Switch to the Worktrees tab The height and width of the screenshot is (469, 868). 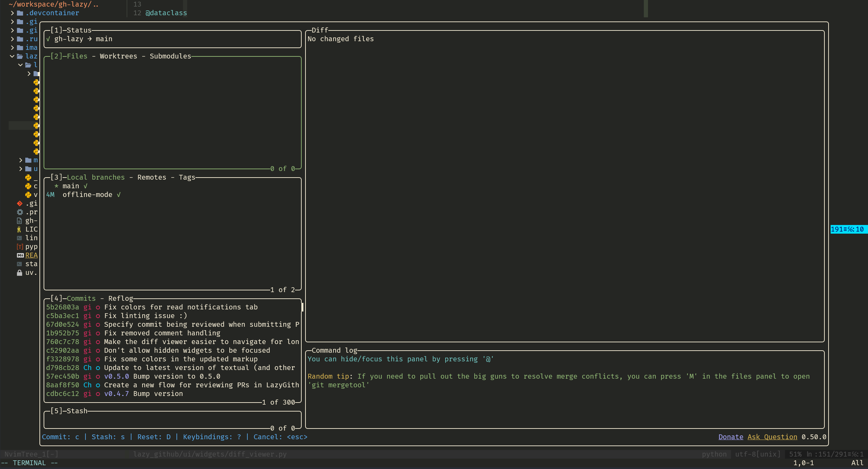pos(118,56)
